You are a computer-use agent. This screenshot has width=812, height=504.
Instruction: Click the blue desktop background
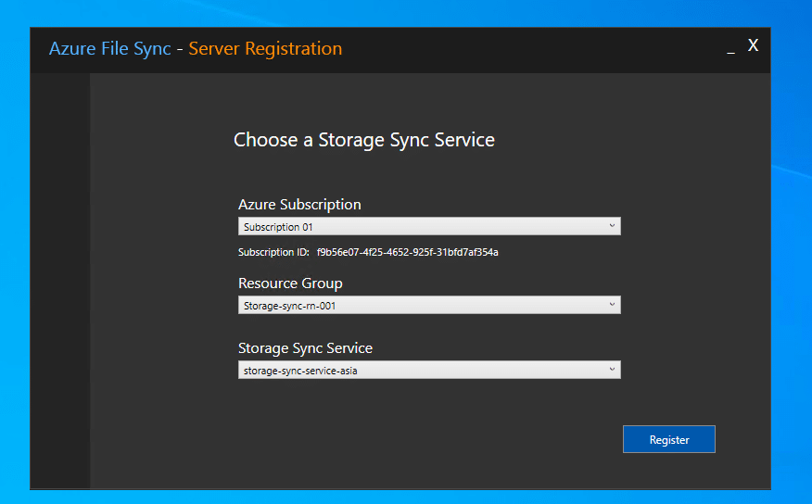tap(793, 278)
